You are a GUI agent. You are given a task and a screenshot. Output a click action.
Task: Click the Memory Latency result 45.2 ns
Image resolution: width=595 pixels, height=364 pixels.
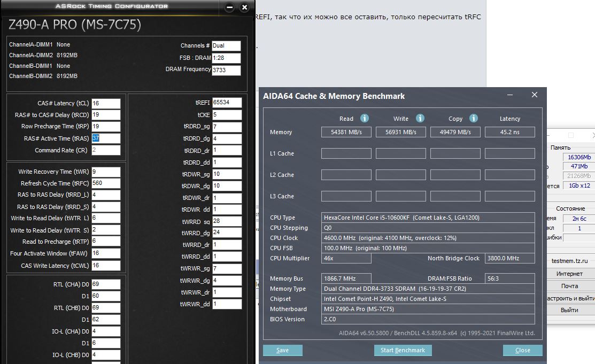(x=510, y=132)
